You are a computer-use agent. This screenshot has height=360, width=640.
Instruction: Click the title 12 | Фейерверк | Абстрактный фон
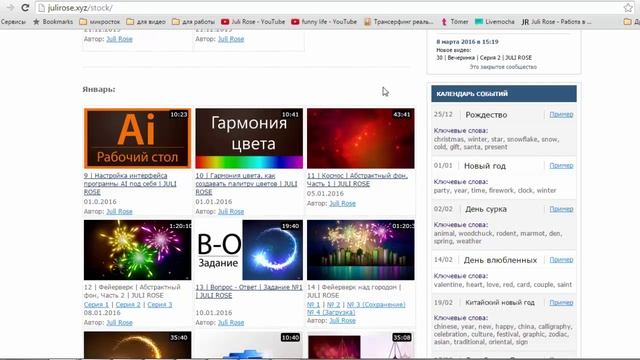(x=132, y=291)
